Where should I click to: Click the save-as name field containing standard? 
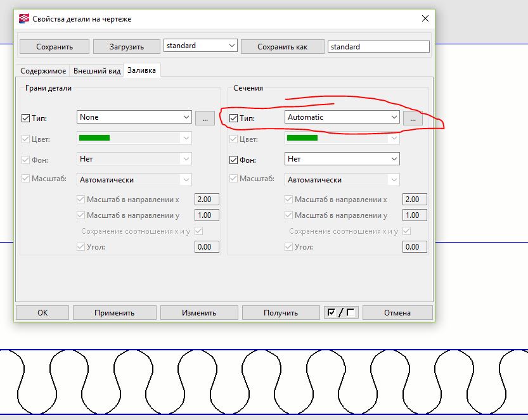[x=378, y=46]
